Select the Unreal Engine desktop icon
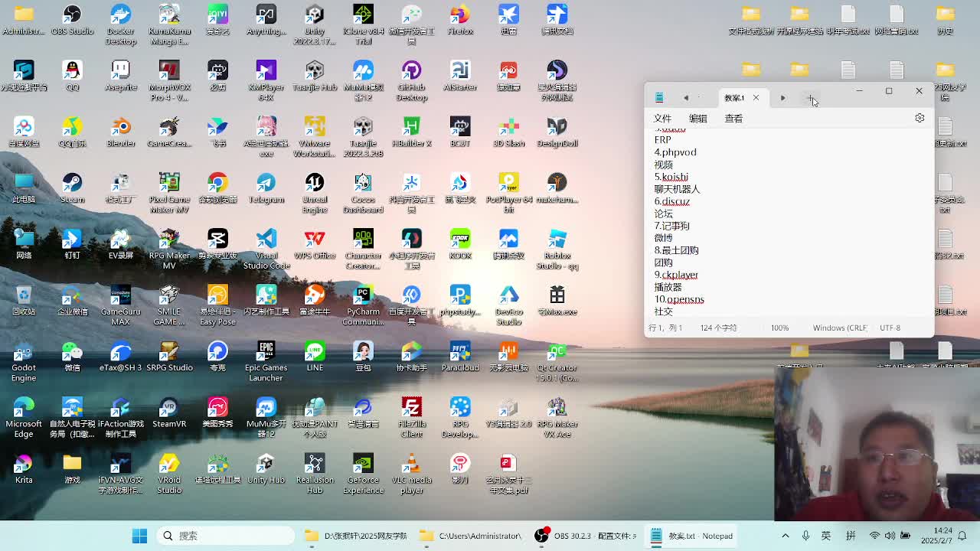The width and height of the screenshot is (980, 551). point(315,193)
